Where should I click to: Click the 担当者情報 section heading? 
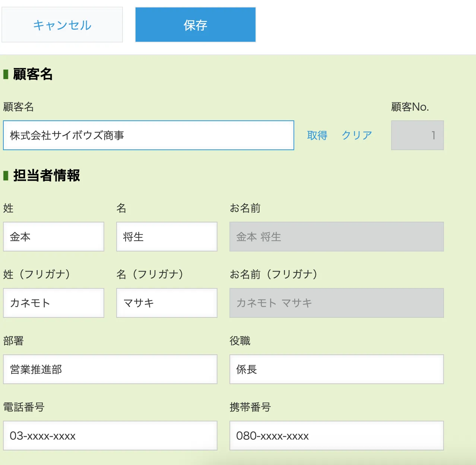pos(46,175)
